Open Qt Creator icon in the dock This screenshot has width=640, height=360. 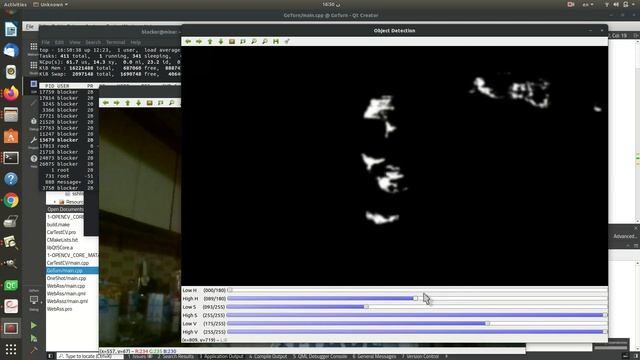pos(11,285)
